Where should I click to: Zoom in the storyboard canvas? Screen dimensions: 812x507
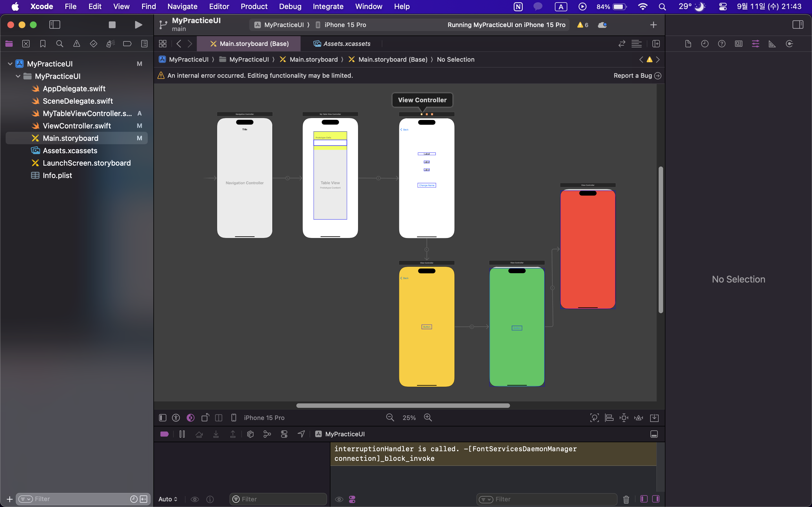pyautogui.click(x=428, y=417)
